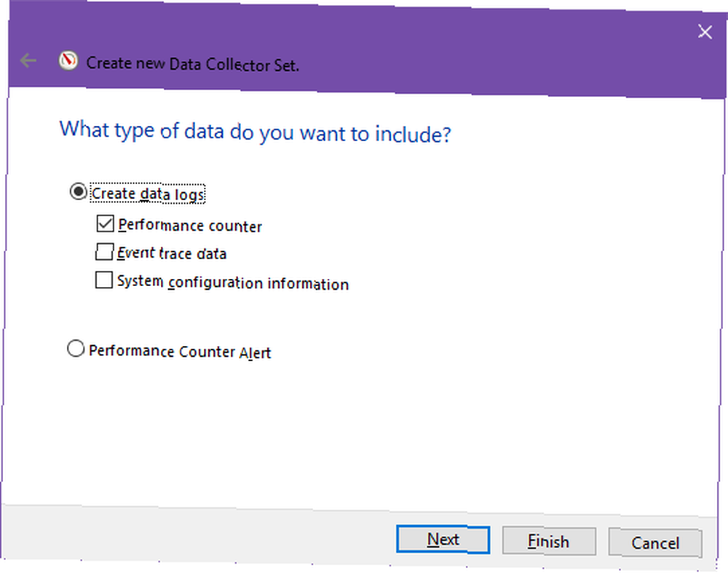Click the Create data logs label text

[148, 194]
